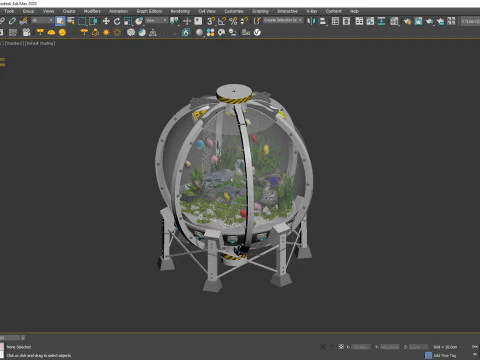Click the V-Ray sun icon
This screenshot has width=480, height=360.
[x=106, y=32]
